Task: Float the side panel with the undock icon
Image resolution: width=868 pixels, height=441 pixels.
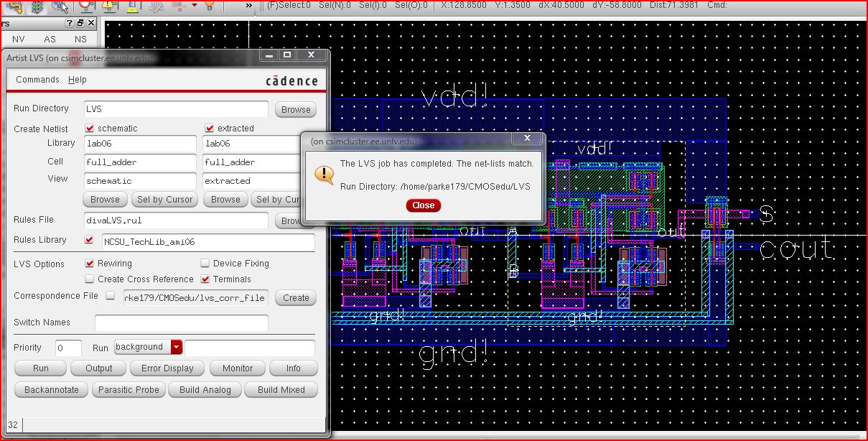Action: coord(80,24)
